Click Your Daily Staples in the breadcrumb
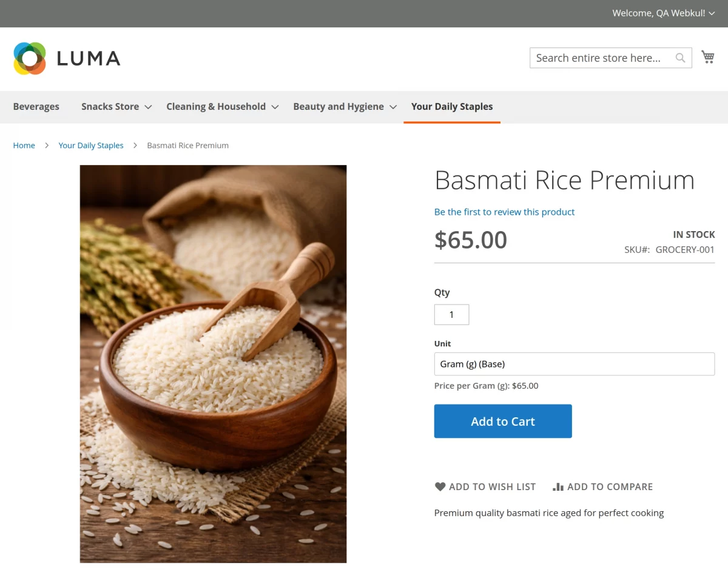This screenshot has width=728, height=572. pos(90,145)
